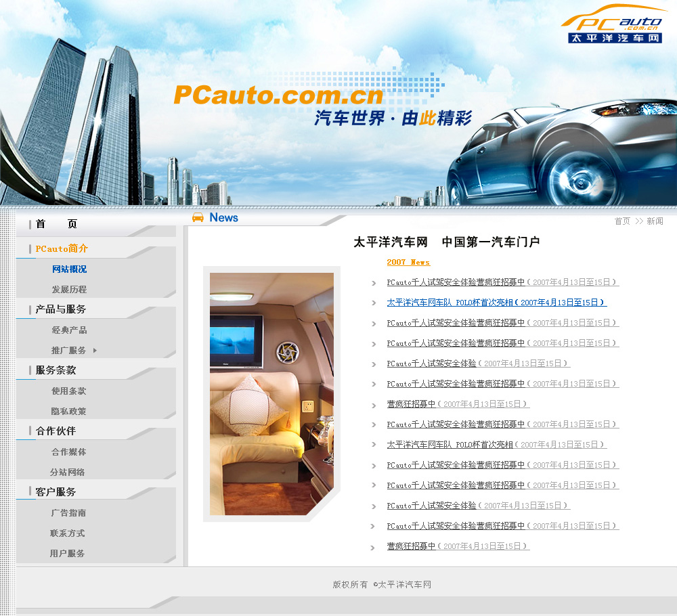Screen dimensions: 677x616
Task: Click the 版权所有 太平洋汽车网 footer text
Action: pyautogui.click(x=382, y=584)
